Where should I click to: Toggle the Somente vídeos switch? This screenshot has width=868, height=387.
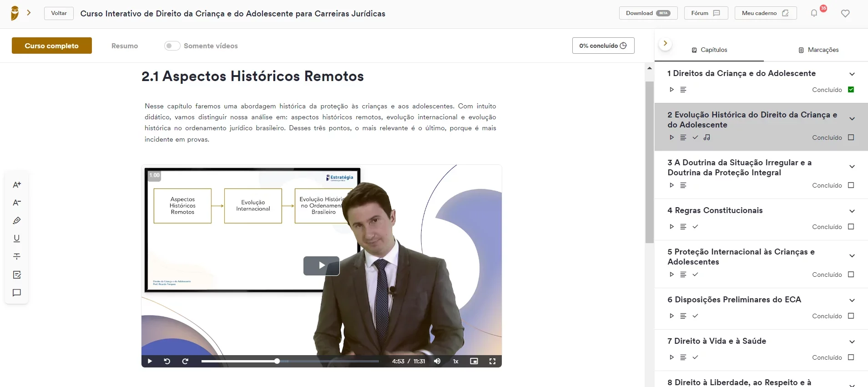coord(172,46)
